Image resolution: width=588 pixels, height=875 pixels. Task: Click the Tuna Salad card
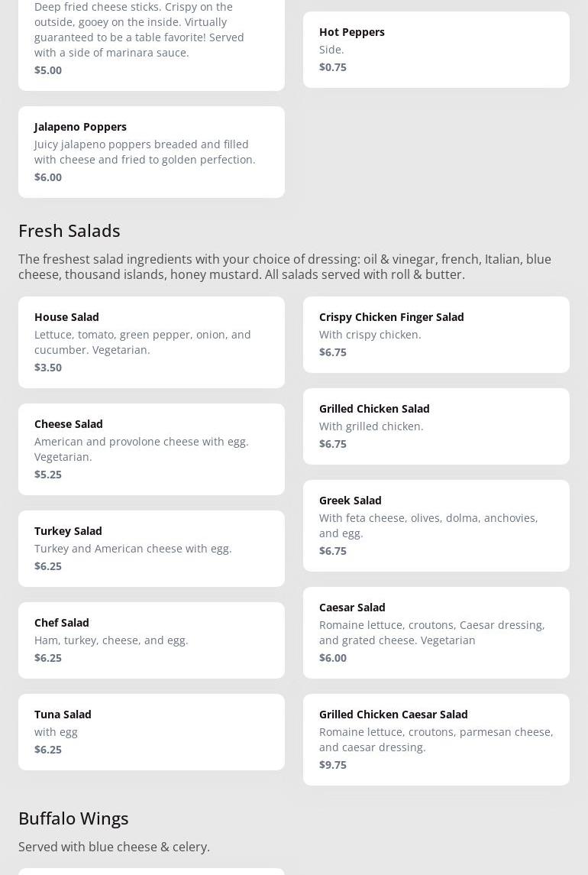pyautogui.click(x=151, y=731)
